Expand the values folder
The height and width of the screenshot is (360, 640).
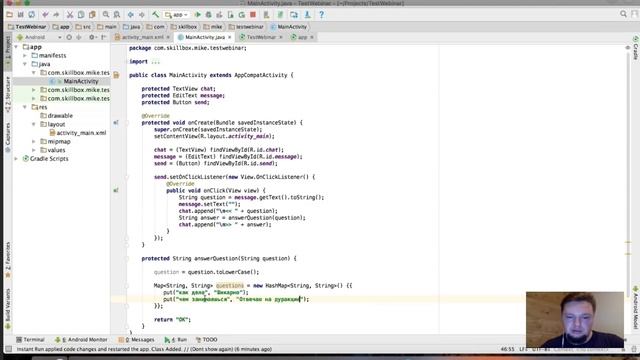click(34, 150)
